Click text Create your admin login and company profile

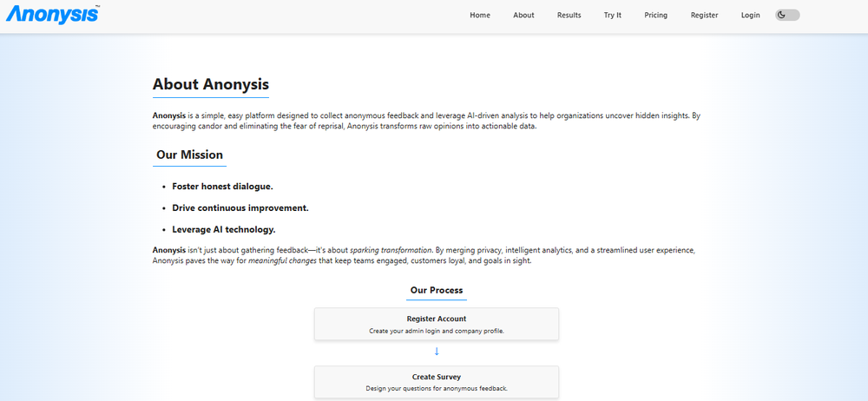coord(437,331)
